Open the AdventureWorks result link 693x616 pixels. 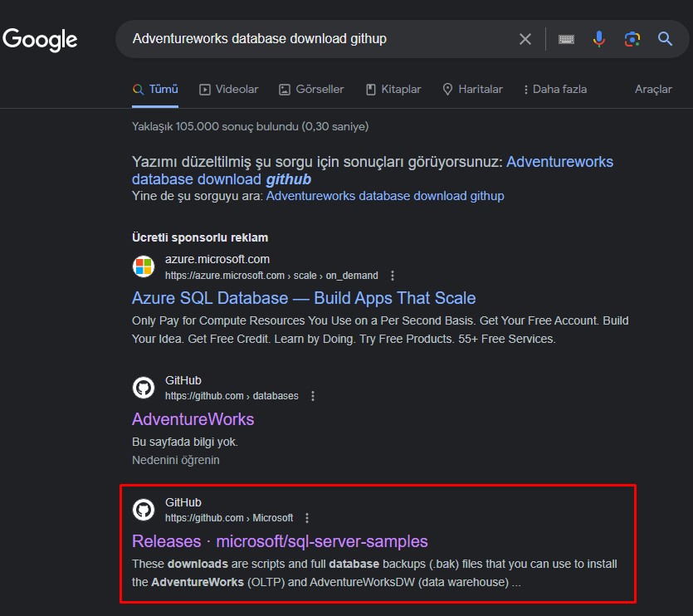click(193, 419)
